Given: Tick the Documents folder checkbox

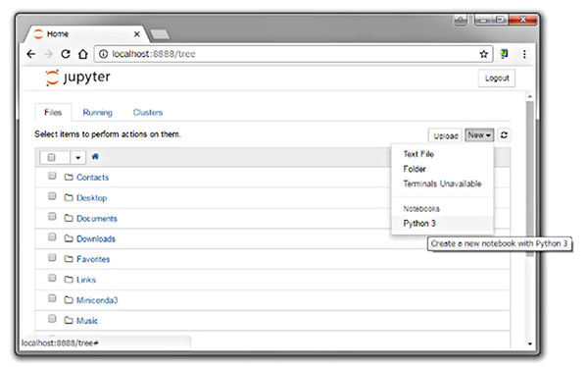Looking at the screenshot, I should pyautogui.click(x=52, y=217).
